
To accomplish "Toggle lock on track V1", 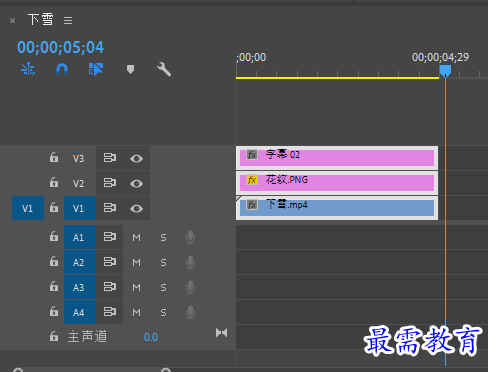I will click(x=54, y=208).
